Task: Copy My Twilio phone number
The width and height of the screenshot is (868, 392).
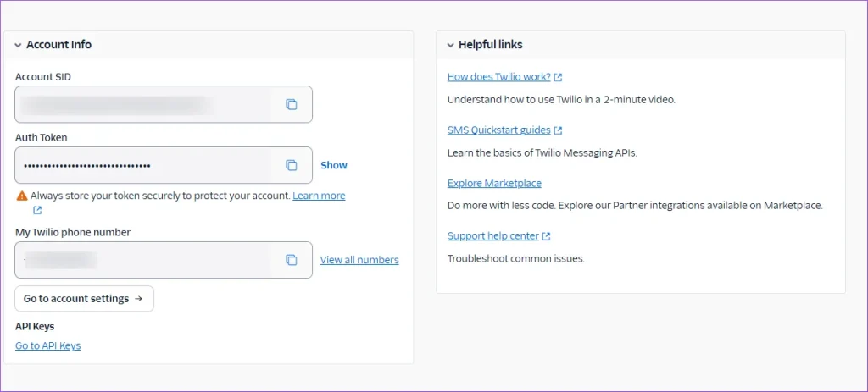Action: (292, 260)
